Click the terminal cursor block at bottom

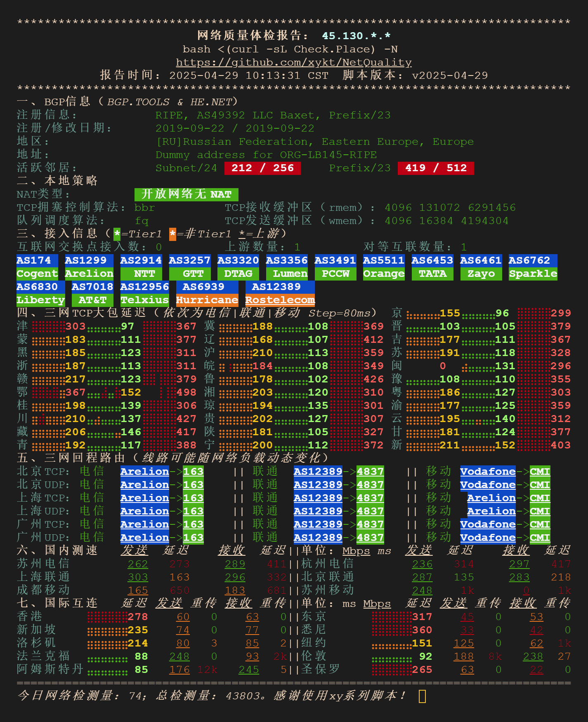click(x=422, y=696)
